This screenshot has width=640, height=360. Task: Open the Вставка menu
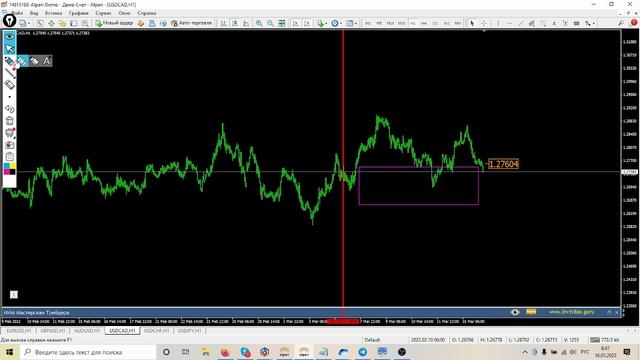[x=53, y=13]
